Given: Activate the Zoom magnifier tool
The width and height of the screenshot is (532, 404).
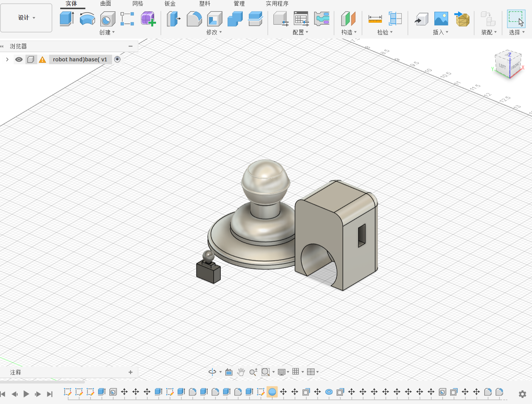Looking at the screenshot, I should [x=253, y=372].
